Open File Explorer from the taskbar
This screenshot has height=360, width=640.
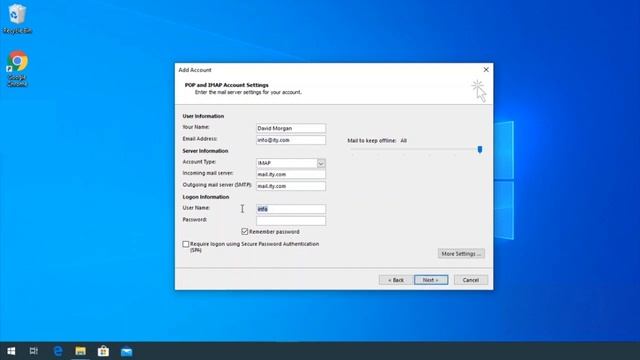pyautogui.click(x=80, y=351)
